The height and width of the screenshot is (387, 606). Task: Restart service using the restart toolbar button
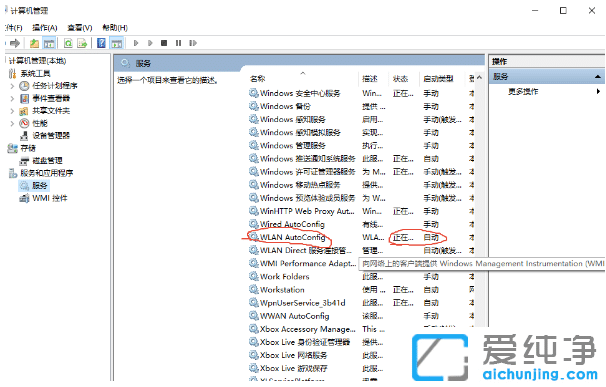193,43
